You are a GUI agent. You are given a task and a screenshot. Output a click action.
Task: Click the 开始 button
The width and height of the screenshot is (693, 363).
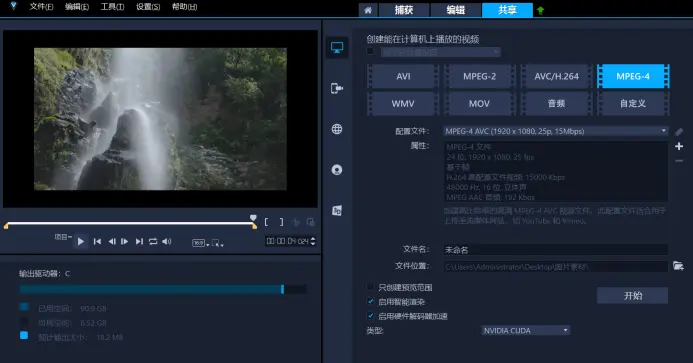click(632, 295)
